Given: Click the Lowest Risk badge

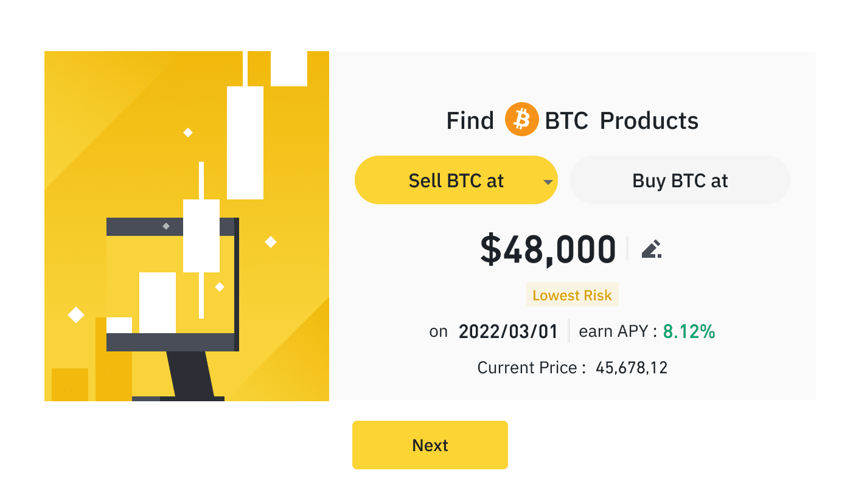Looking at the screenshot, I should point(573,295).
